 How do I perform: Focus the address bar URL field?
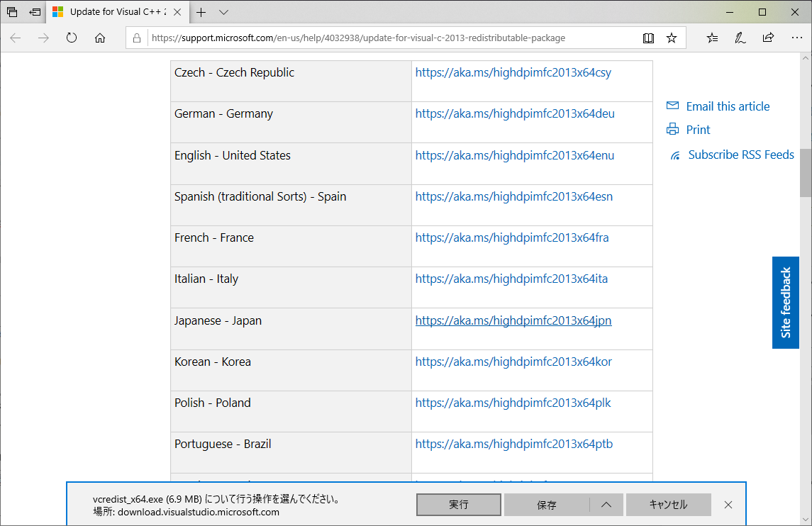click(x=358, y=38)
